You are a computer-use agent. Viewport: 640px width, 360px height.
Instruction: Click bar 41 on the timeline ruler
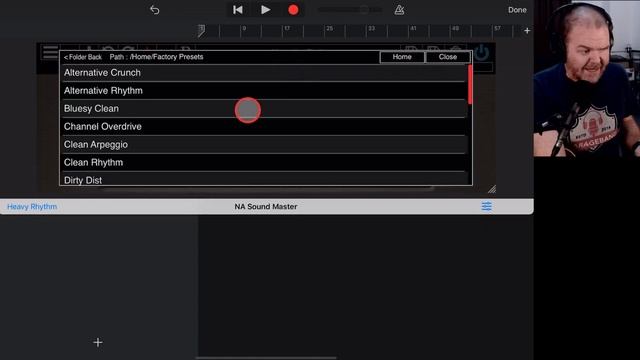tap(413, 29)
